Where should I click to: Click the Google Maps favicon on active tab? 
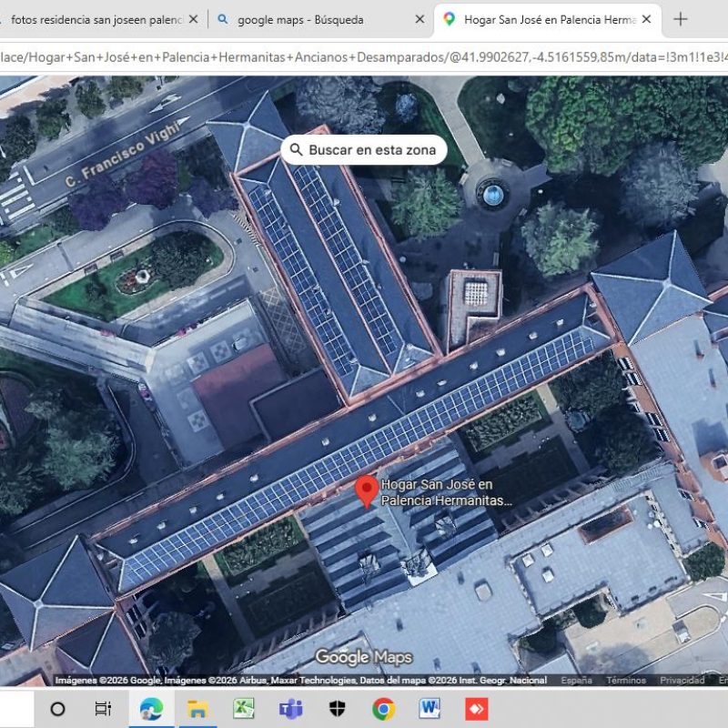(x=449, y=19)
